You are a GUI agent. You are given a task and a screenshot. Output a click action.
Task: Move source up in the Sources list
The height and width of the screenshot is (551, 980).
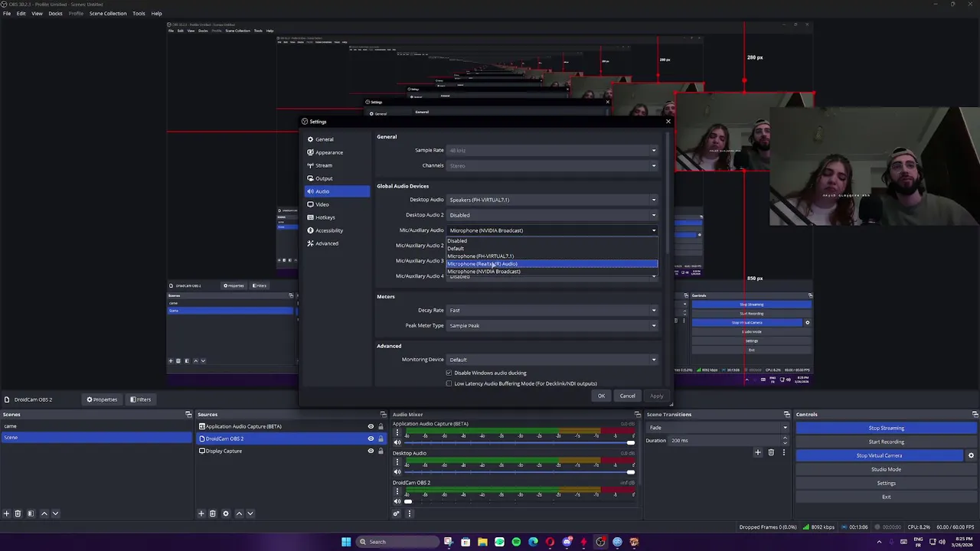[239, 514]
